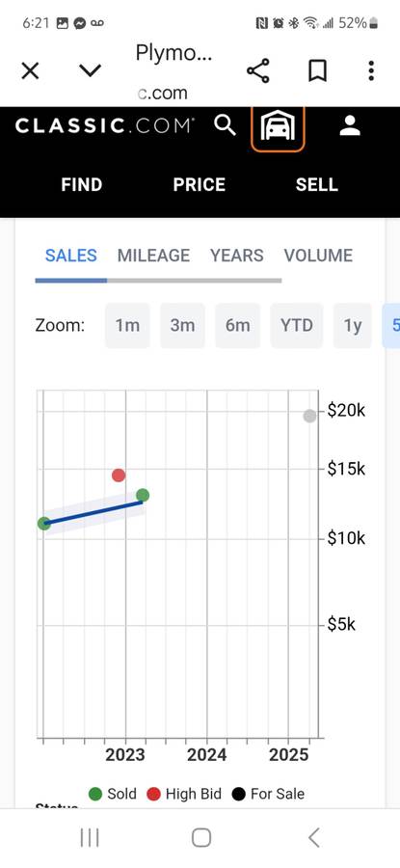Open the three-dot browser menu
Viewport: 400px width, 868px height.
(x=371, y=70)
